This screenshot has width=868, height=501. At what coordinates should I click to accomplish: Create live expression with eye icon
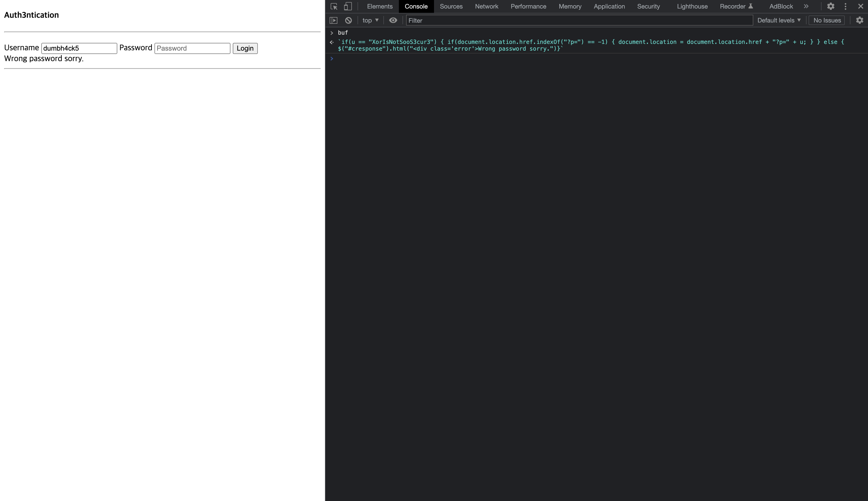(x=393, y=20)
